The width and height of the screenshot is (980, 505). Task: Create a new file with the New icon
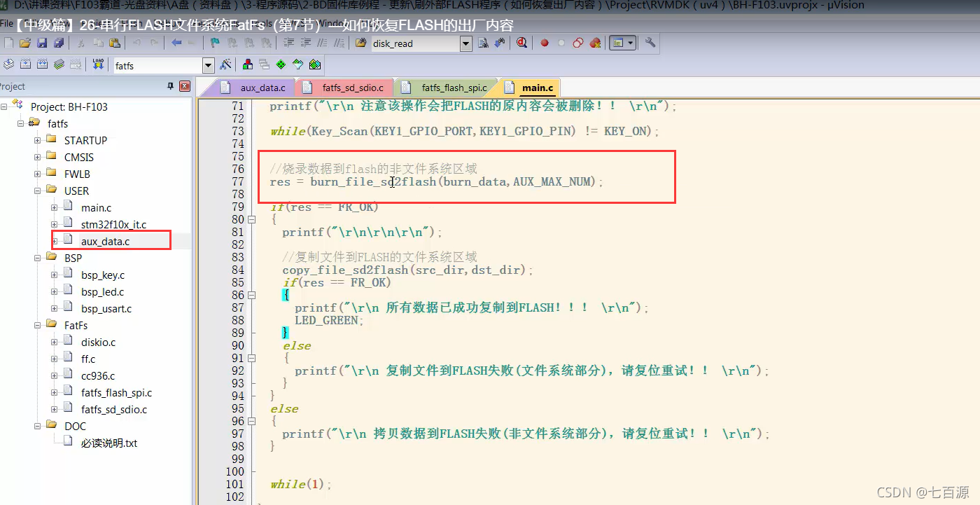pos(8,43)
